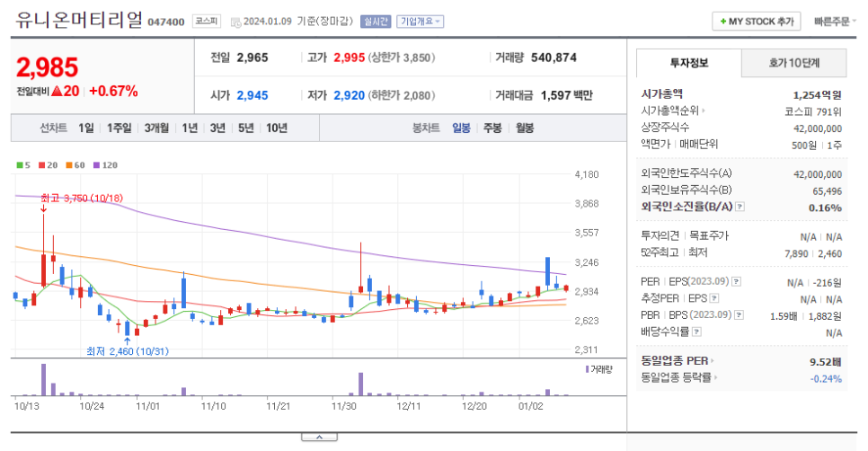
Task: Select the 1일 line chart period
Action: point(85,128)
